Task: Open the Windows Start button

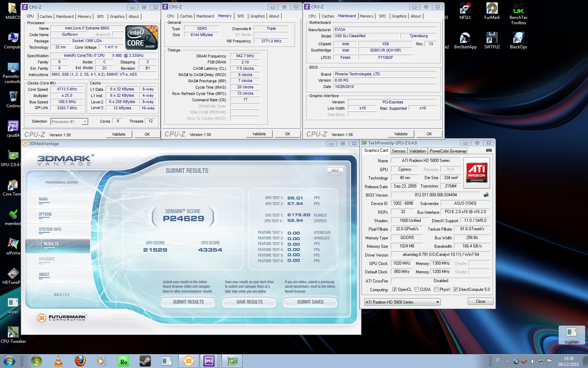Action: 9,361
